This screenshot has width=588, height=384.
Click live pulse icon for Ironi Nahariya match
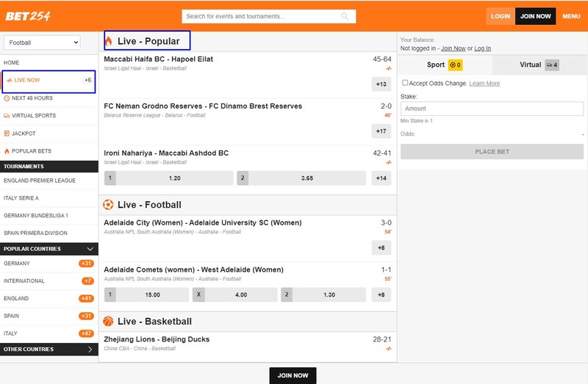(389, 162)
